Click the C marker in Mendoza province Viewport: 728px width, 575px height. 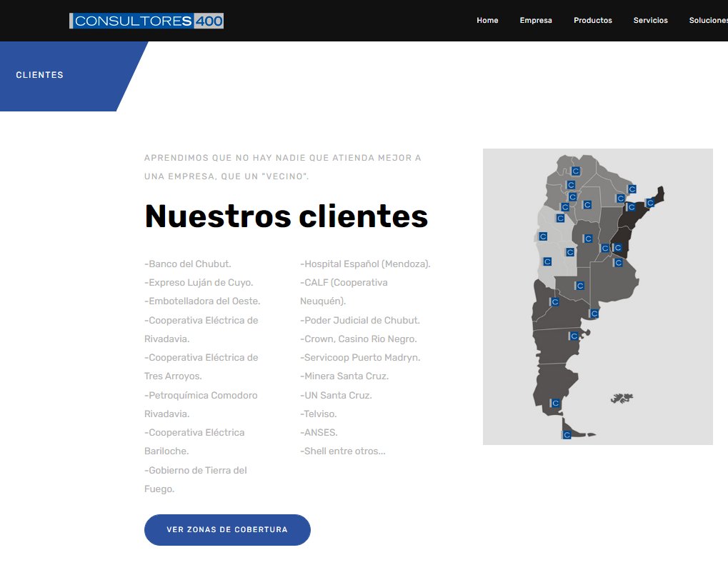[547, 261]
